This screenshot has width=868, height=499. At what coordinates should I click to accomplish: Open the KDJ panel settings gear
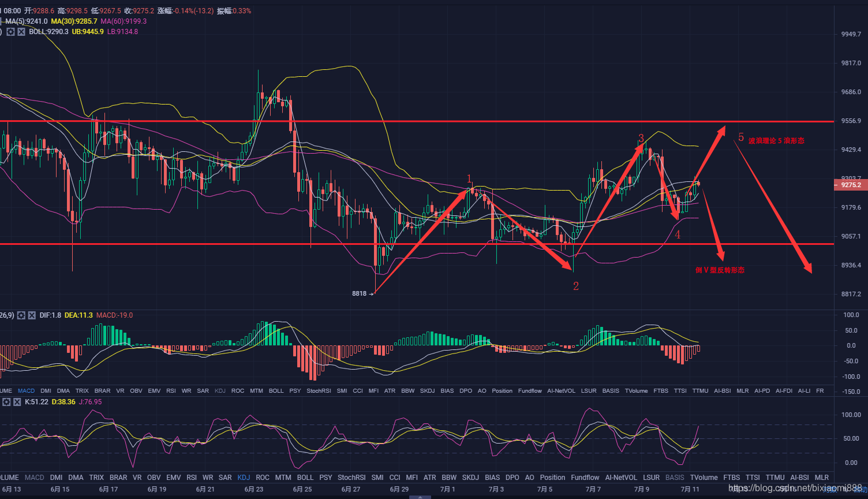point(6,401)
